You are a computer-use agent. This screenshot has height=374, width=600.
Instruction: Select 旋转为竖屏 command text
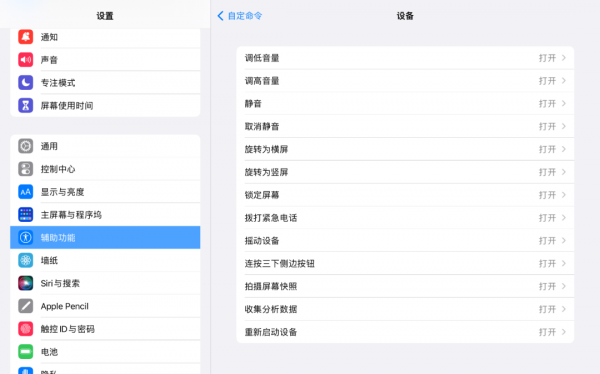[x=267, y=172]
